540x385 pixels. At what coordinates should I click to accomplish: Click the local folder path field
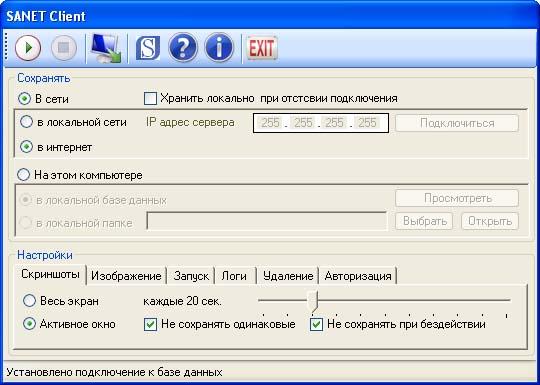pyautogui.click(x=267, y=221)
